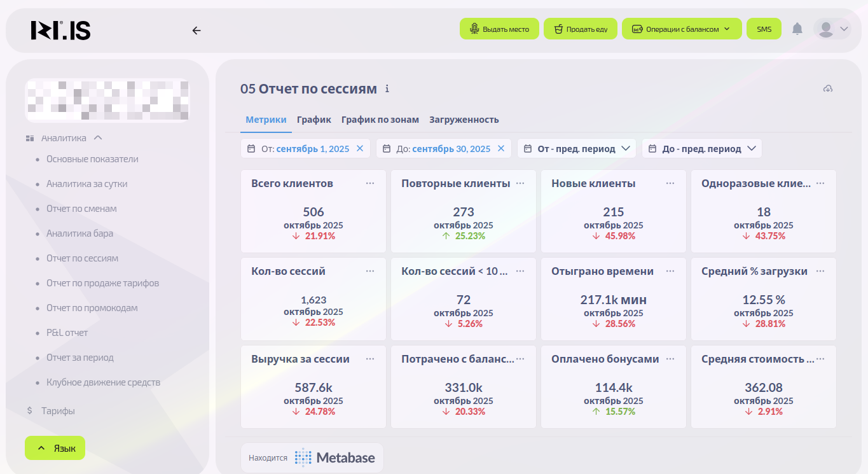
Task: Switch to 'Загруженность' tab
Action: coord(464,120)
